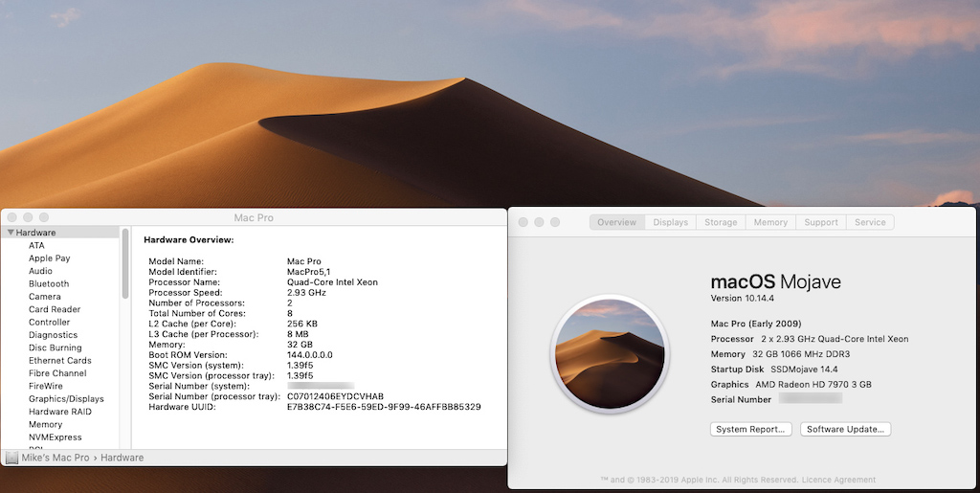The width and height of the screenshot is (980, 493).
Task: Click the macOS Mojave round logo
Action: (610, 353)
